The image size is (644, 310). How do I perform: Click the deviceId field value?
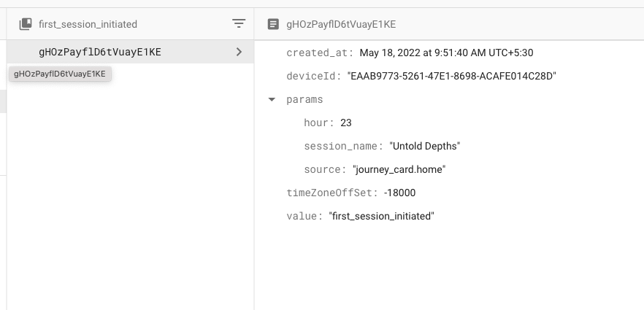pyautogui.click(x=452, y=76)
